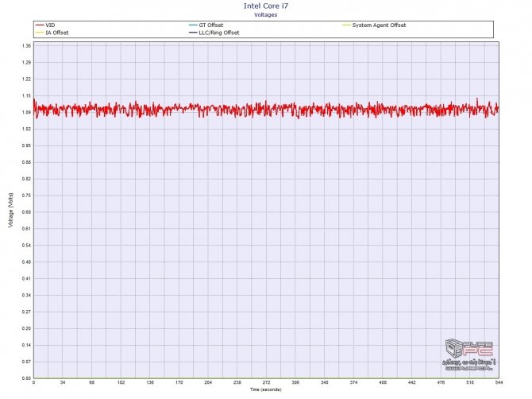This screenshot has height=399, width=532.
Task: Click the yellow IA Offset color swatch
Action: point(40,33)
